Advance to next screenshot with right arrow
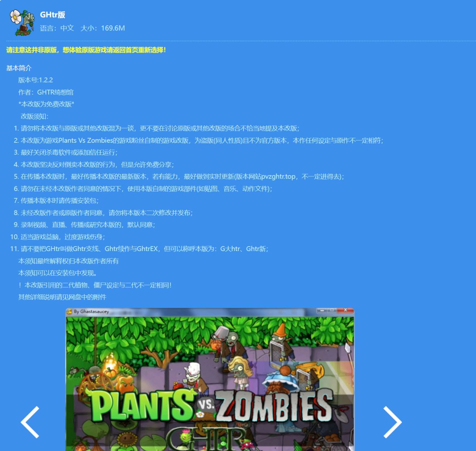 [x=392, y=422]
